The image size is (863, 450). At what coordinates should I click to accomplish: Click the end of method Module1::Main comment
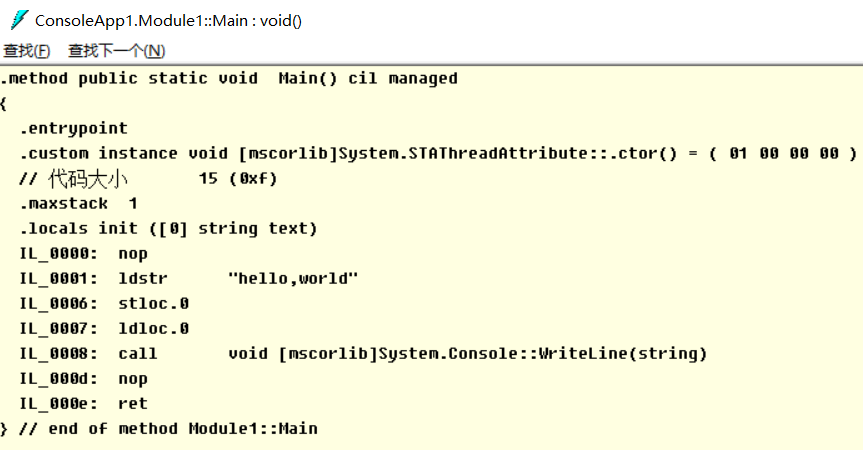pos(168,429)
